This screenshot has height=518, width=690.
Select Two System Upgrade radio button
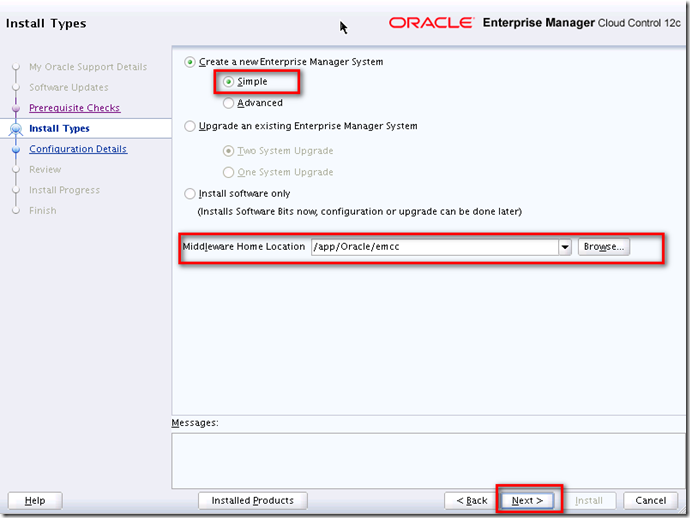tap(228, 151)
